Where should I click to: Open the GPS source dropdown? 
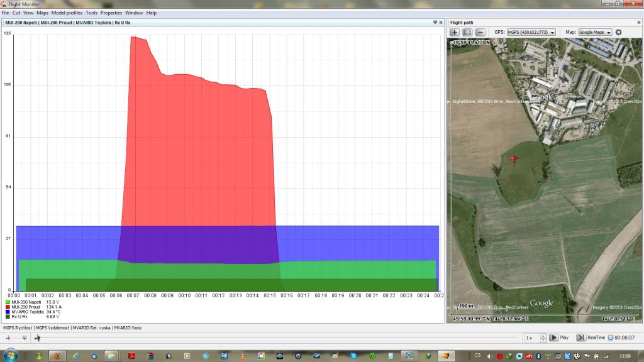(531, 32)
